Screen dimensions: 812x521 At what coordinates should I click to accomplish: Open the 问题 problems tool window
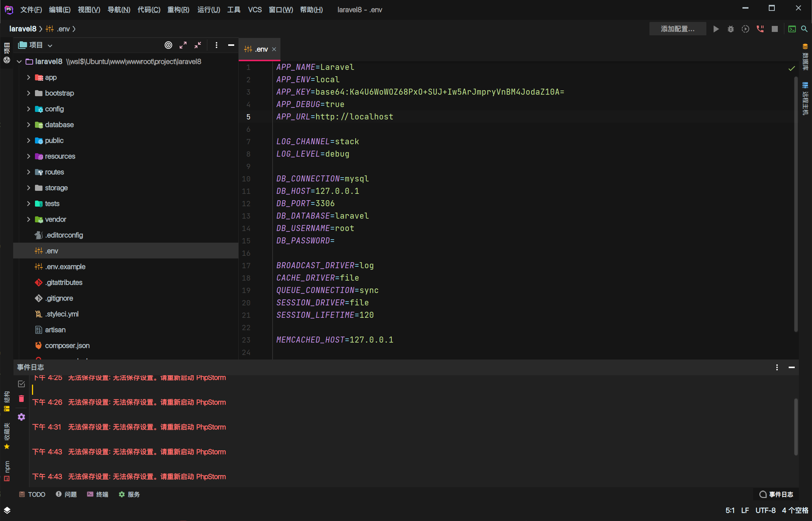click(66, 494)
